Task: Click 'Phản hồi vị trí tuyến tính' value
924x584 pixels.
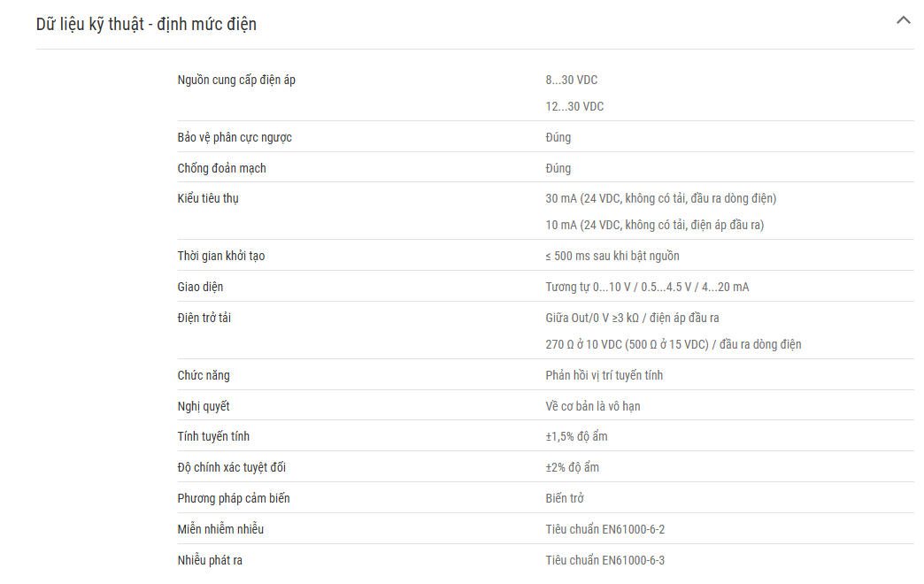Action: (x=604, y=375)
